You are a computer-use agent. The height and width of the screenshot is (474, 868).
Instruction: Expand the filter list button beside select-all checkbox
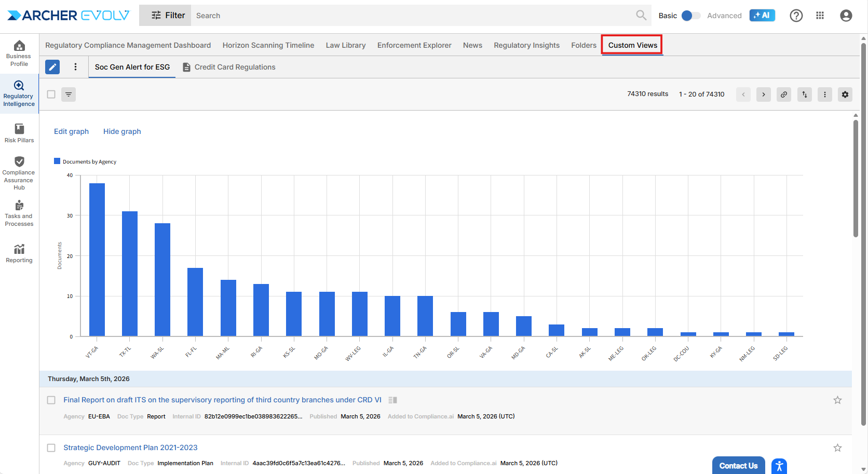tap(69, 94)
